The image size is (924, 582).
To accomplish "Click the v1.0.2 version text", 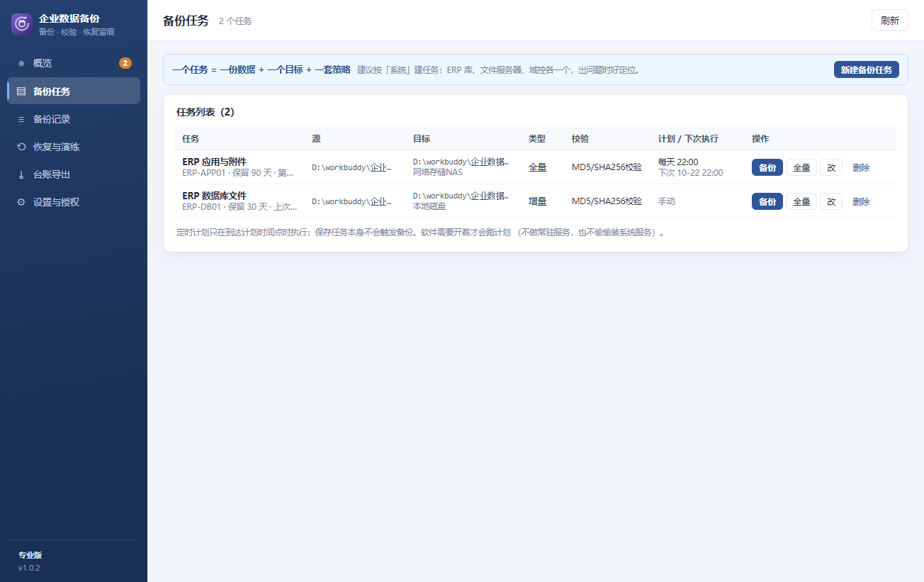I will [x=29, y=568].
